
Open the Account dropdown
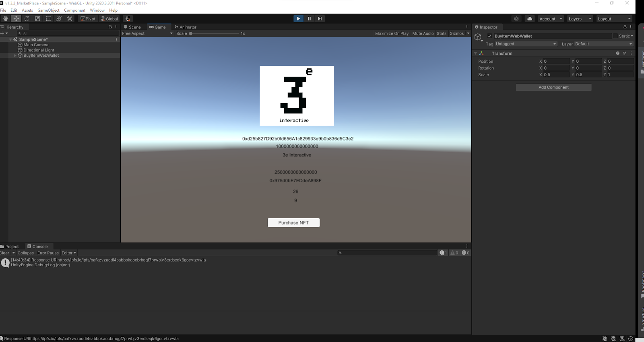(551, 19)
